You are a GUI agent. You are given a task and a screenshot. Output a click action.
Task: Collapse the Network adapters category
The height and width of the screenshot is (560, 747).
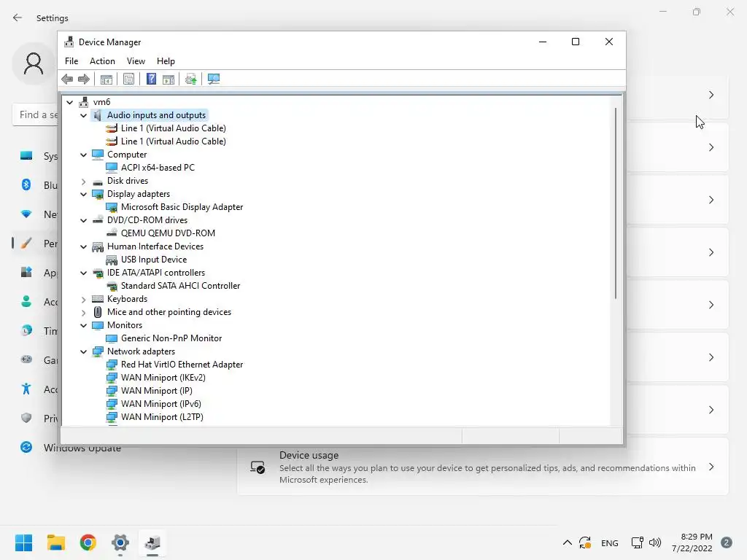click(83, 351)
